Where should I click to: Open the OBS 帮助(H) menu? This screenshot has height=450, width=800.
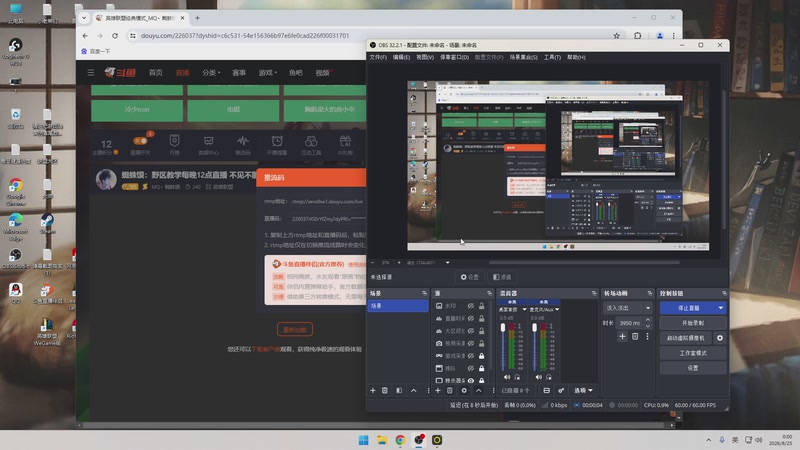576,57
